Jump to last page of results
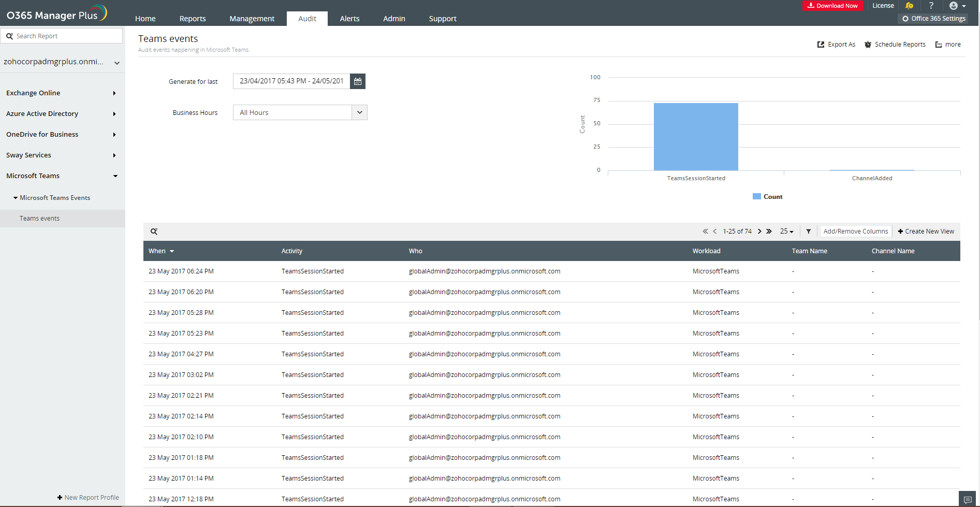Screen dimensions: 980x507 pos(769,231)
